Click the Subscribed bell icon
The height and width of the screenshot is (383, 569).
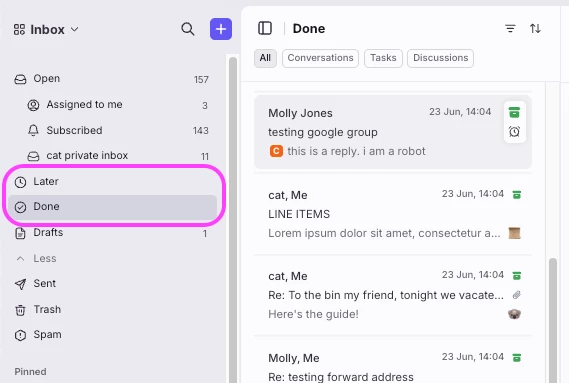click(x=33, y=130)
